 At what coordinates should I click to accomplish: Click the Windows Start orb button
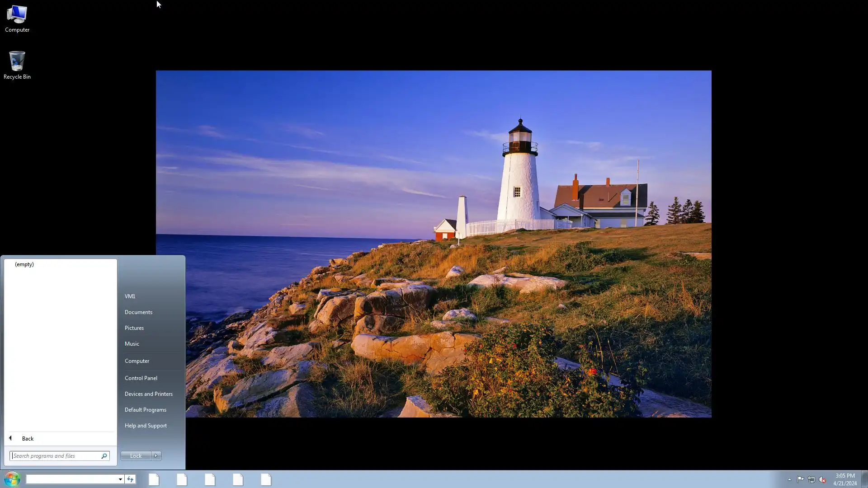coord(12,479)
